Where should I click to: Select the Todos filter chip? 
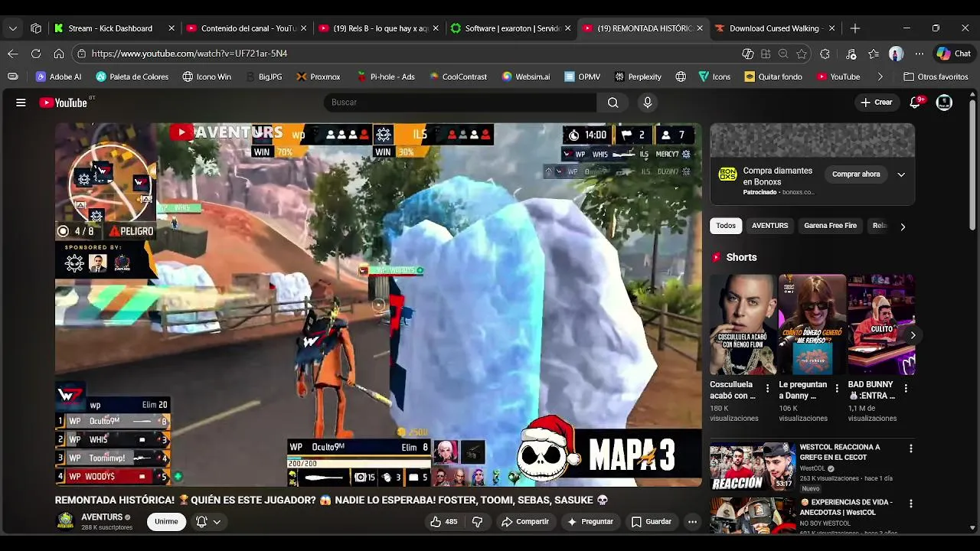(x=726, y=226)
